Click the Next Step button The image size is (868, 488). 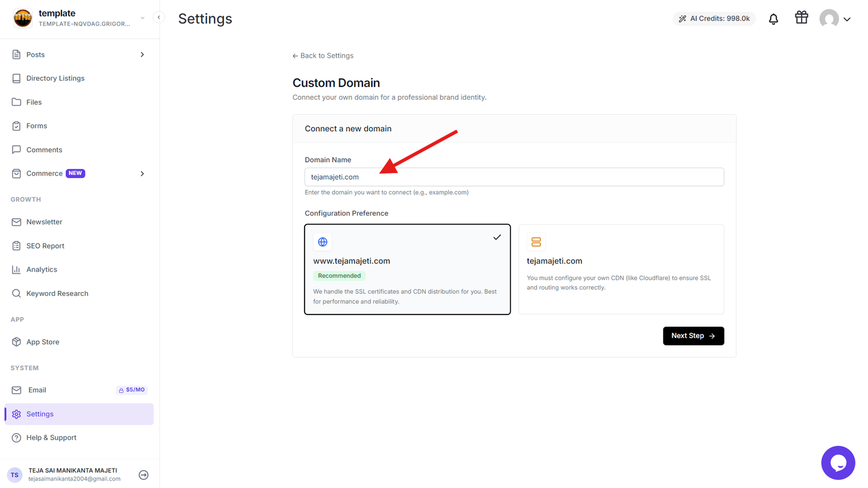(x=693, y=335)
